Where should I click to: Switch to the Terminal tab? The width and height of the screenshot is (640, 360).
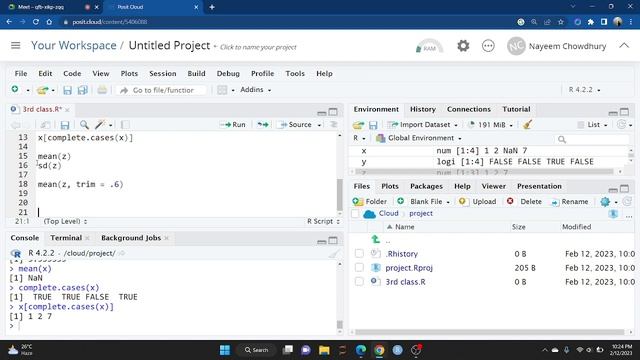pyautogui.click(x=66, y=238)
